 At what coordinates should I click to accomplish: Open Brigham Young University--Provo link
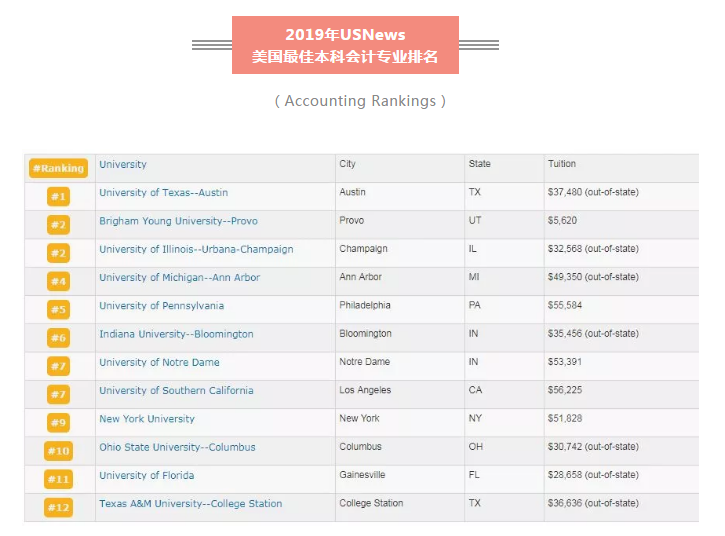click(178, 221)
